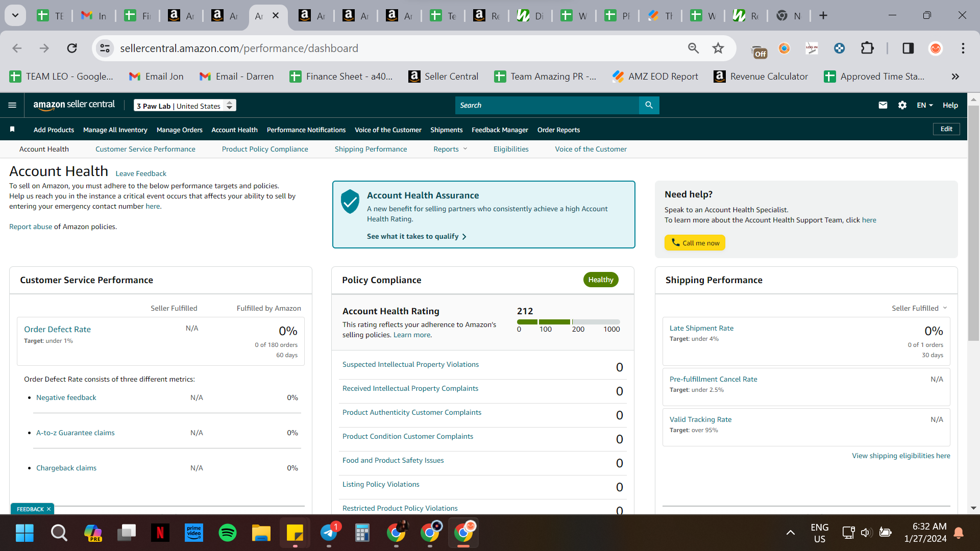Open the Seller Central hamburger menu
The width and height of the screenshot is (980, 551).
(12, 105)
